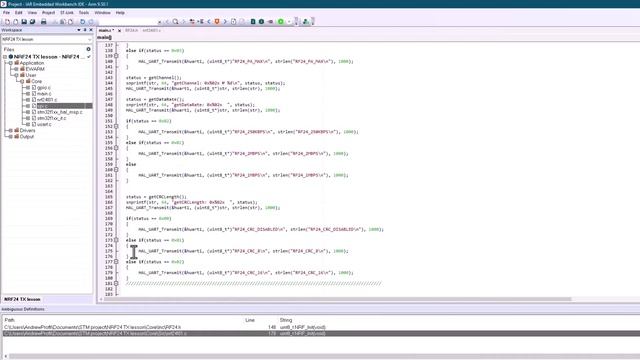The image size is (640, 360).
Task: Click the Copy toolbar icon
Action: (62, 22)
